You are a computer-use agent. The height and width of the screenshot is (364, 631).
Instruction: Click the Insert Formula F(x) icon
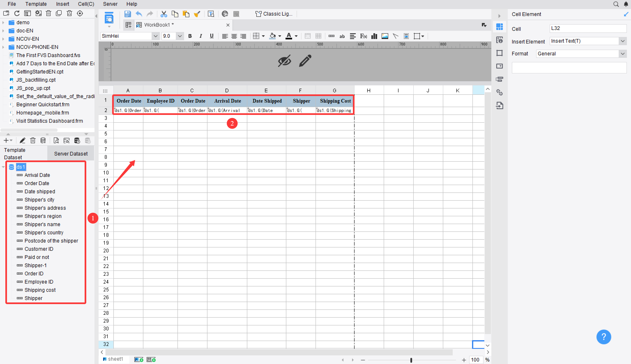coord(364,36)
